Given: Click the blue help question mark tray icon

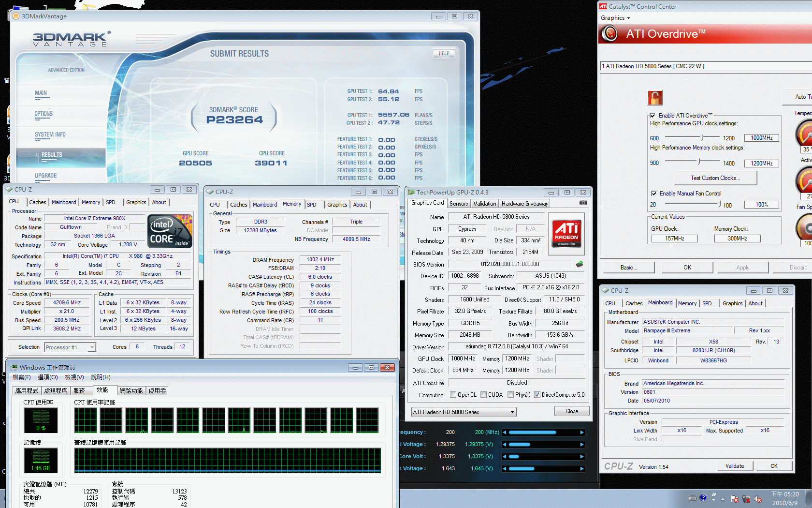Looking at the screenshot, I should (x=703, y=497).
